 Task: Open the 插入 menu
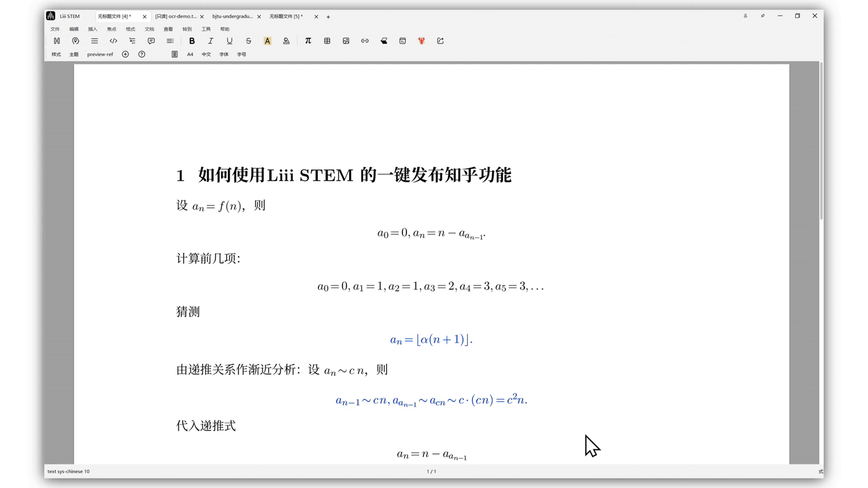click(x=93, y=29)
